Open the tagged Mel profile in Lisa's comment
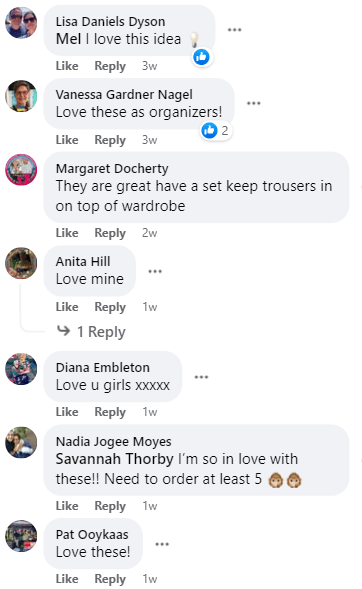This screenshot has height=589, width=362. pos(68,39)
